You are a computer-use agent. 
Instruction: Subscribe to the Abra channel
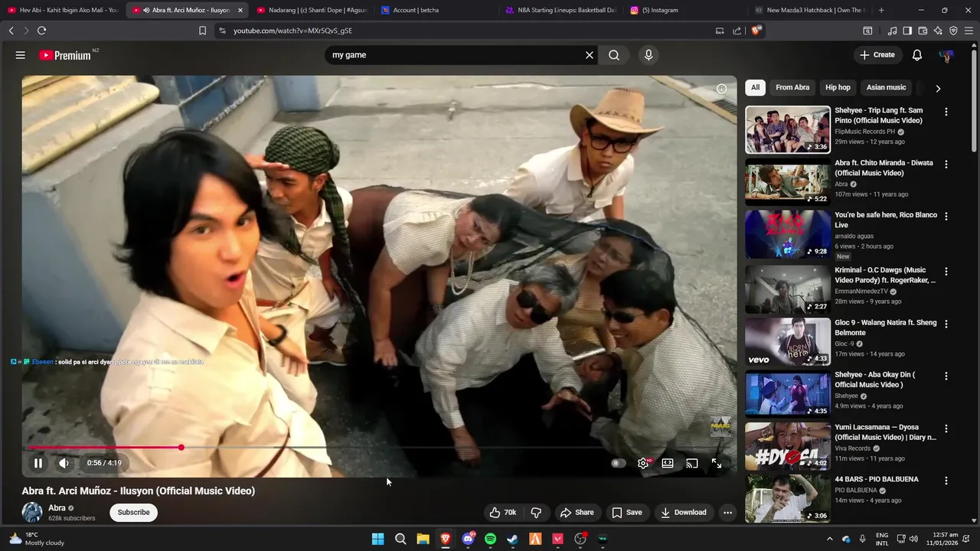134,513
